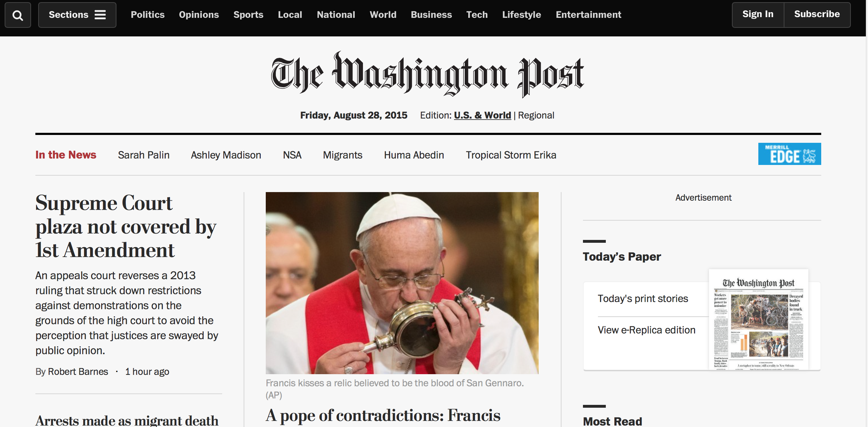
Task: Click the search magnifier icon
Action: [18, 15]
